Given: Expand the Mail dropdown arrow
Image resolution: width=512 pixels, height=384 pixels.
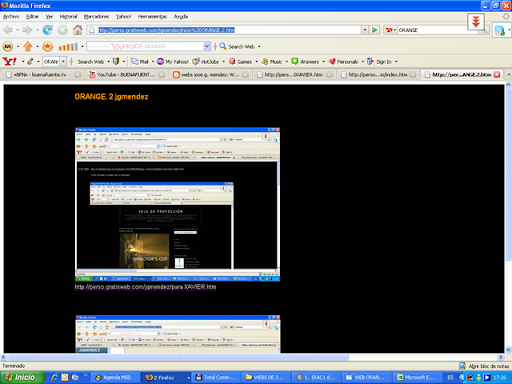Looking at the screenshot, I should coord(153,62).
